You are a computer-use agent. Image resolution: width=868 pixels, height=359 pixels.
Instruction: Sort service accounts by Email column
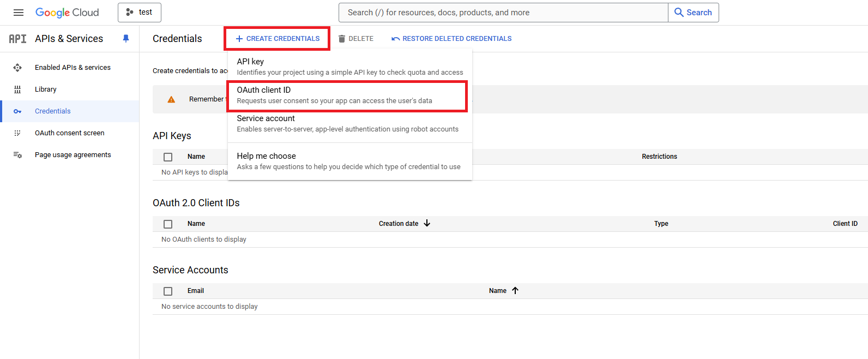(196, 291)
